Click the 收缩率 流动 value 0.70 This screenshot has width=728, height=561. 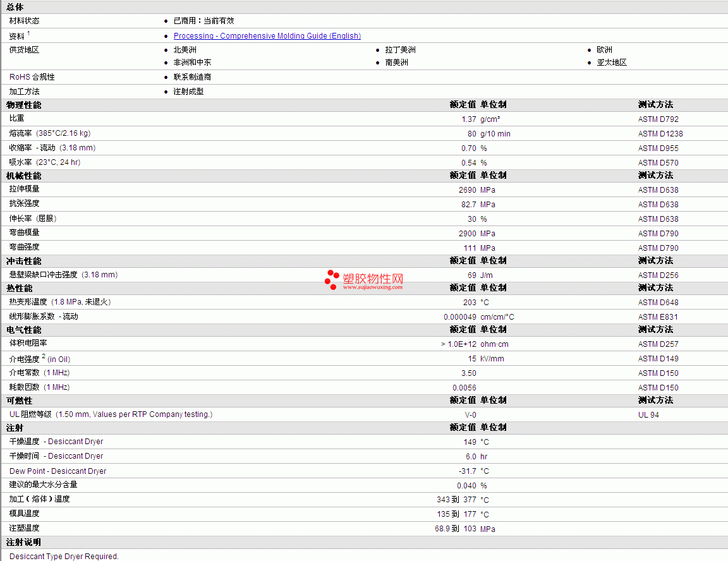tap(469, 148)
